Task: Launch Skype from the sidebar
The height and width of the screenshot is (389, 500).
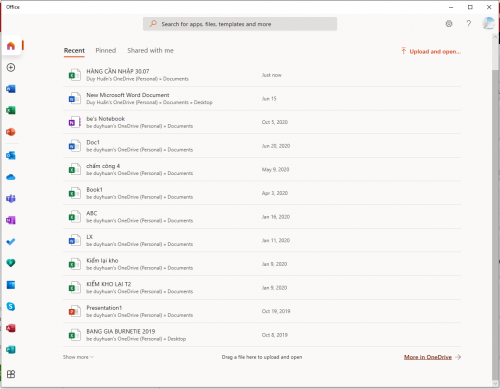Action: coord(11,306)
